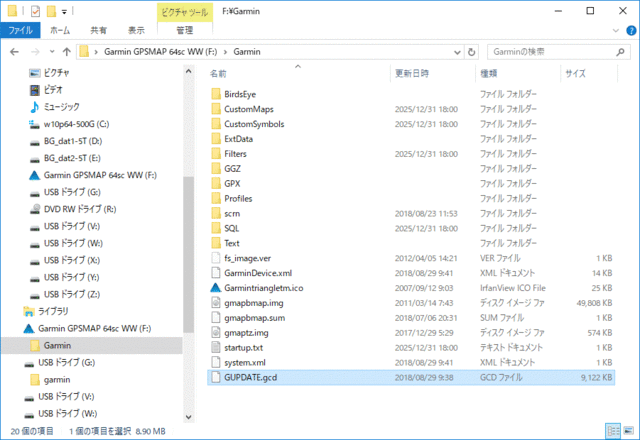Click the Garmin GPSMAP 64sc WW (F:) breadcrumb
This screenshot has width=640, height=440.
click(160, 52)
